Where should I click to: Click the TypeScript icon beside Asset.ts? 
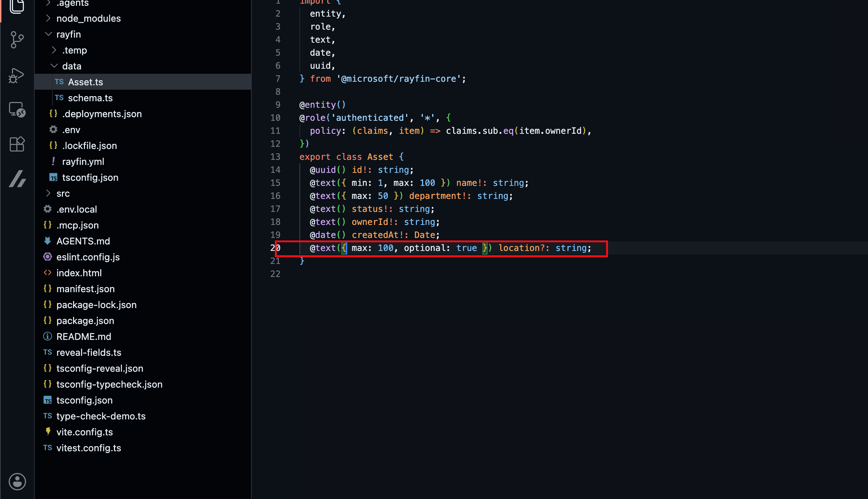pyautogui.click(x=59, y=82)
